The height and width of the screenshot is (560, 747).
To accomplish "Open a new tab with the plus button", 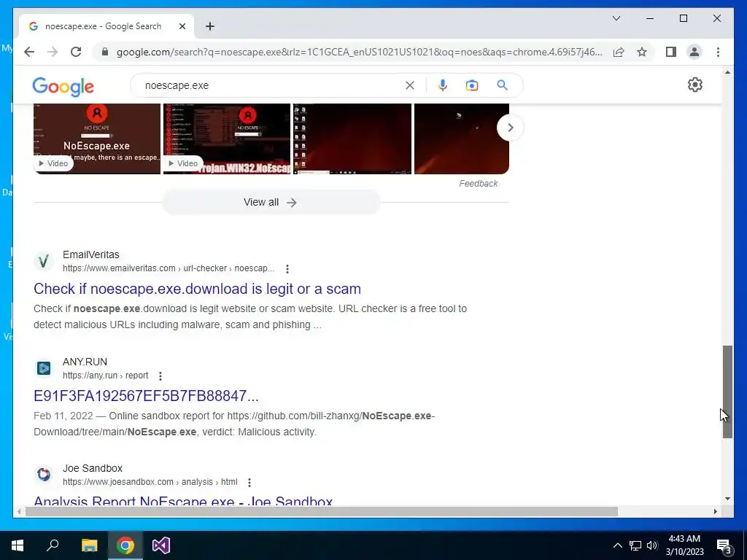I will [x=210, y=26].
